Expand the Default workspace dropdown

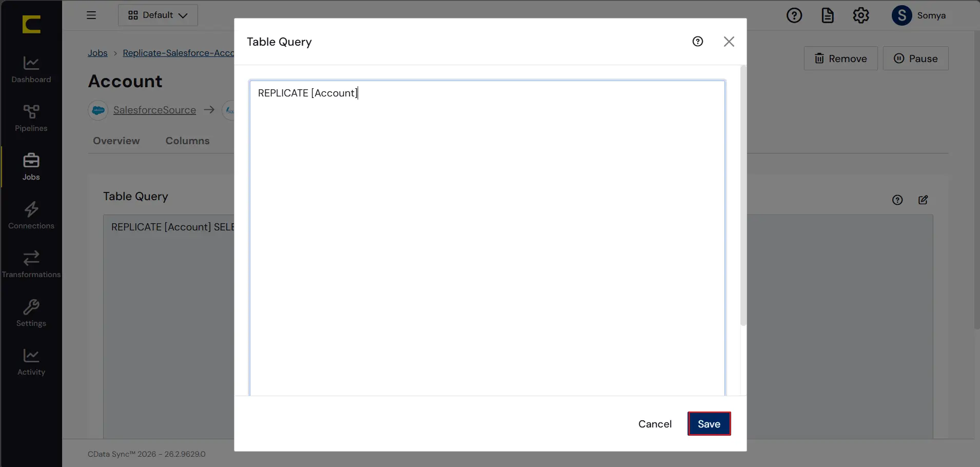158,15
